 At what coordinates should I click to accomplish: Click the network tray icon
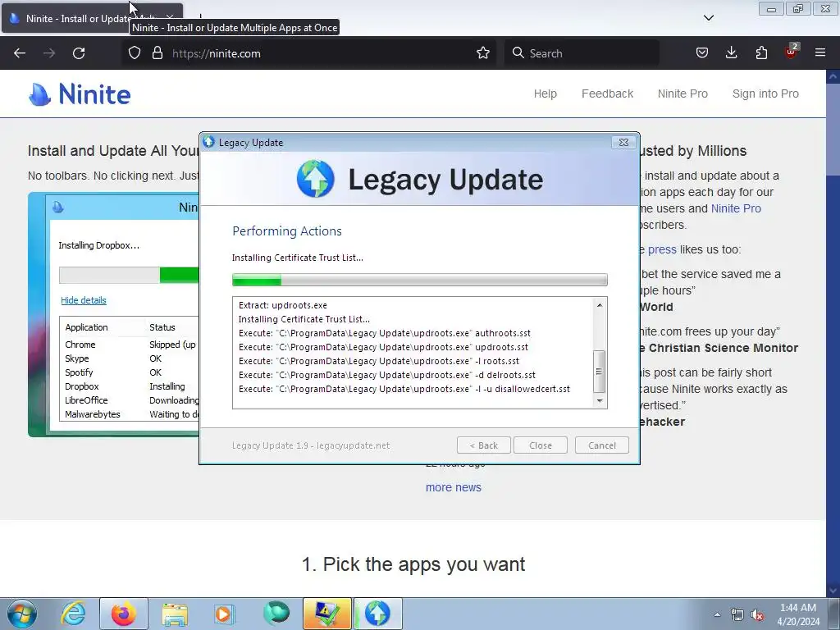click(737, 615)
